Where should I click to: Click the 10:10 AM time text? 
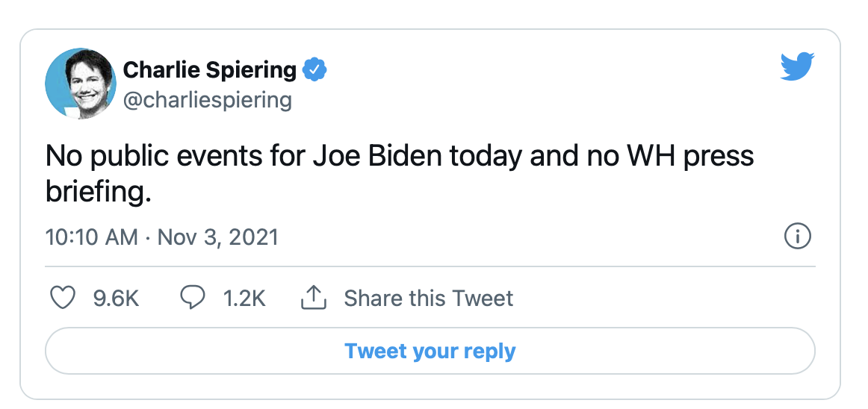pos(91,237)
